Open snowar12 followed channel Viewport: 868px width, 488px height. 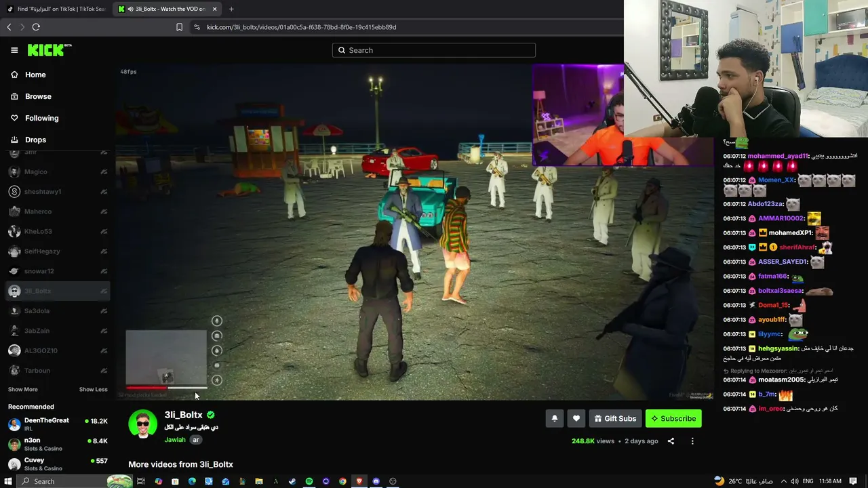pos(58,271)
